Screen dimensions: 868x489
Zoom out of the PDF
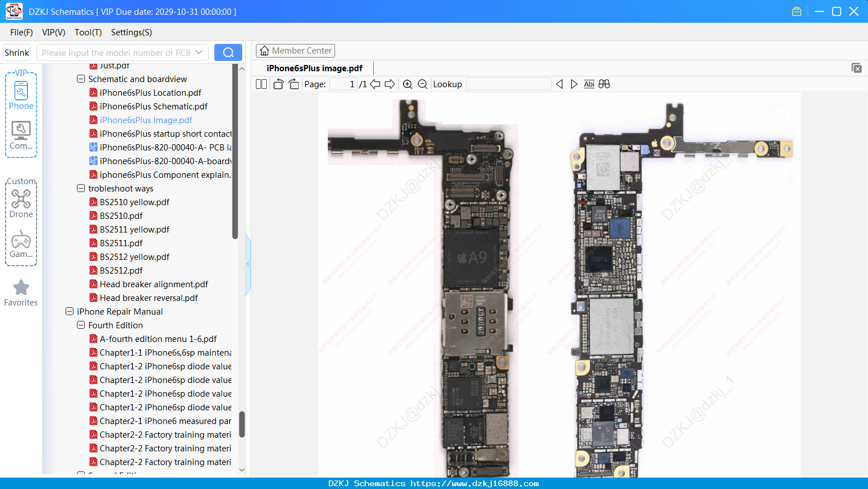pyautogui.click(x=422, y=84)
